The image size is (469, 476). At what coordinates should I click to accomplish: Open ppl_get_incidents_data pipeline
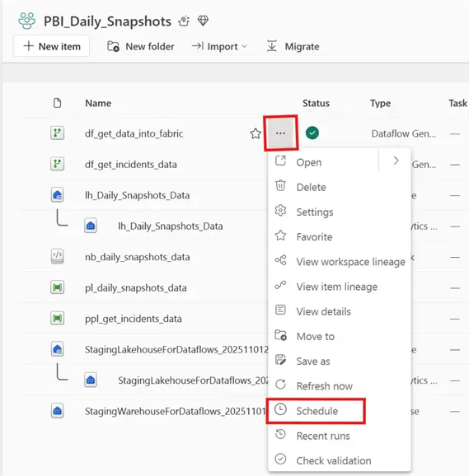[x=134, y=319]
